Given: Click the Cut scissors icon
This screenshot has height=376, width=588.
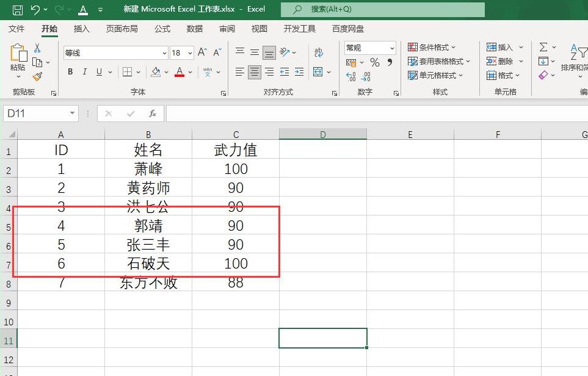Looking at the screenshot, I should (x=37, y=48).
